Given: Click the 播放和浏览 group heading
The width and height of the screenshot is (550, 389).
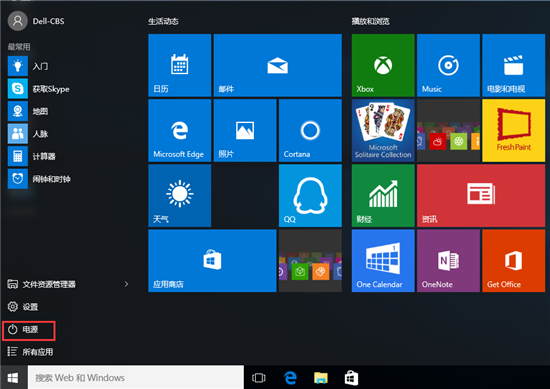Looking at the screenshot, I should click(370, 21).
